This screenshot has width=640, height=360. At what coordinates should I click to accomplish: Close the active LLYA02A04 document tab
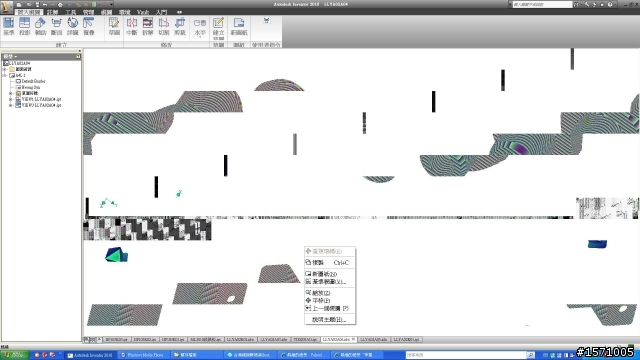tap(353, 339)
